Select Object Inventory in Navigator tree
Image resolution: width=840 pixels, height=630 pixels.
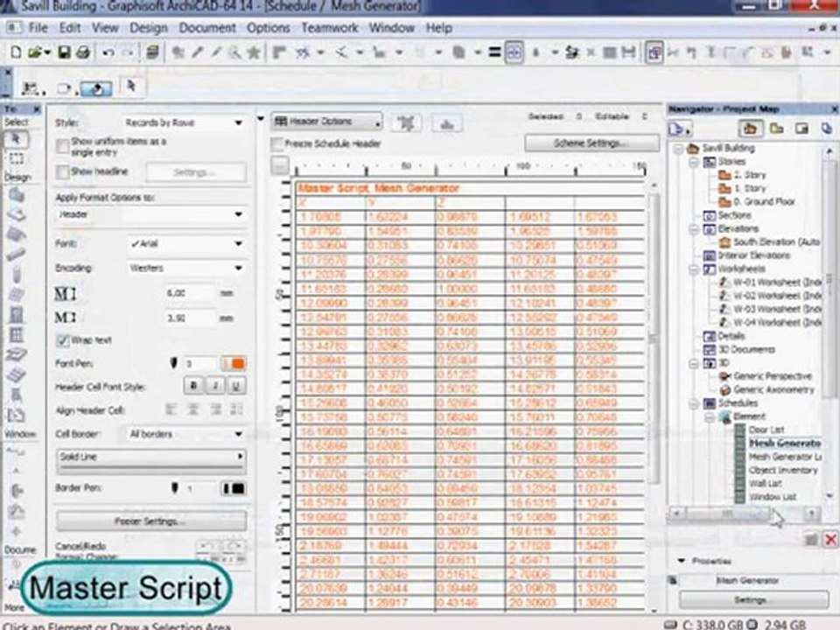pos(783,470)
